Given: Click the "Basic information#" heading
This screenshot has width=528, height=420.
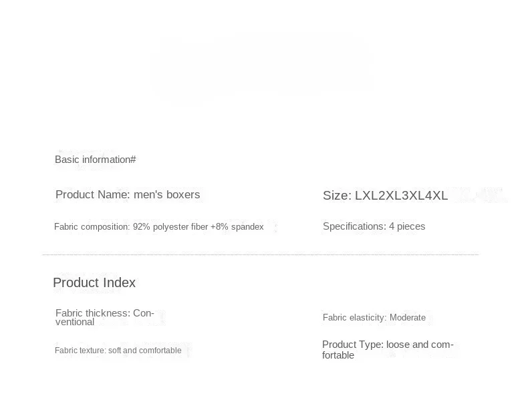Looking at the screenshot, I should pyautogui.click(x=95, y=160).
